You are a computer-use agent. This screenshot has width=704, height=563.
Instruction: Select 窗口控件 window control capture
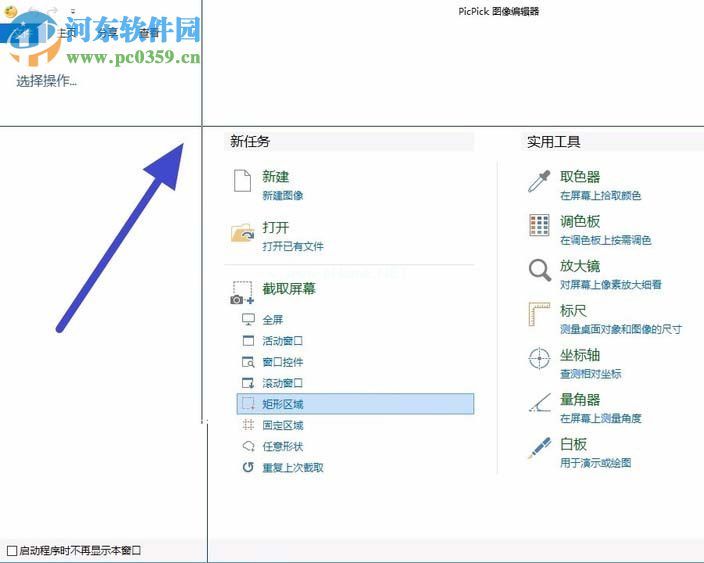[x=273, y=362]
